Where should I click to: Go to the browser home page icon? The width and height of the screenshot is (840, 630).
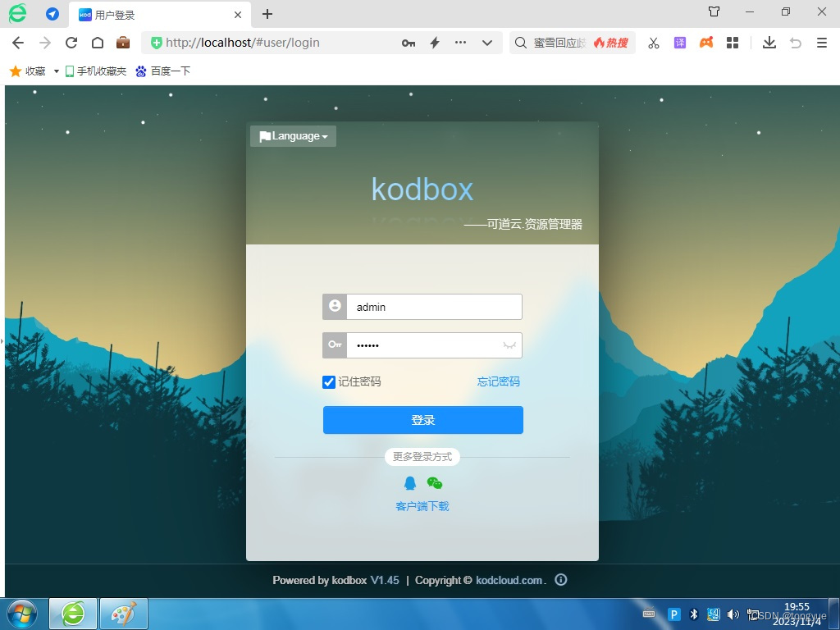98,43
